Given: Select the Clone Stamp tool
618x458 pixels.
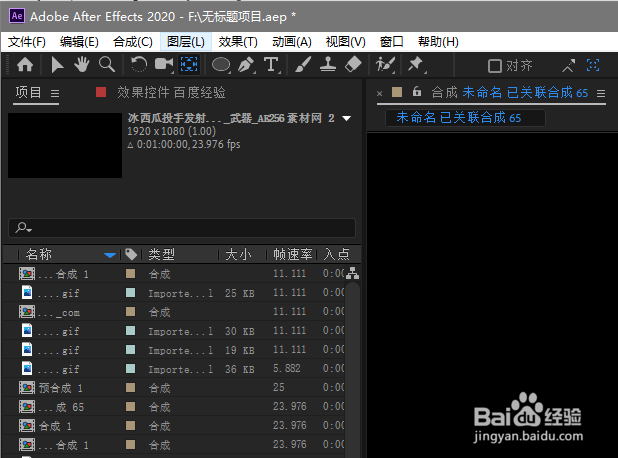Looking at the screenshot, I should [328, 65].
